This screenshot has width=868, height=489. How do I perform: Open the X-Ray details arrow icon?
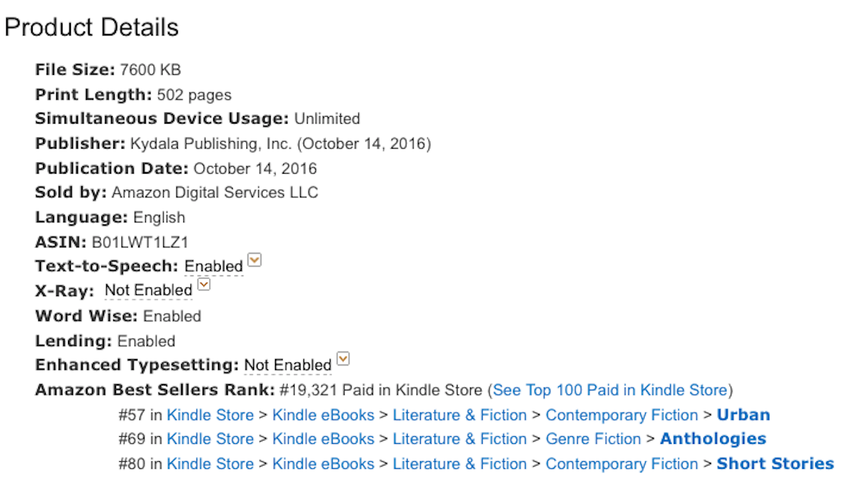pyautogui.click(x=203, y=285)
